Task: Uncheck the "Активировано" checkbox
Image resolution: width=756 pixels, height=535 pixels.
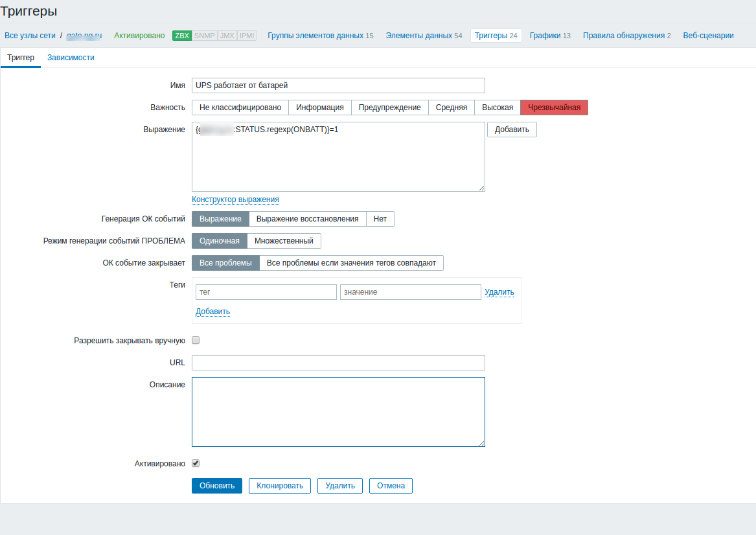Action: [195, 463]
